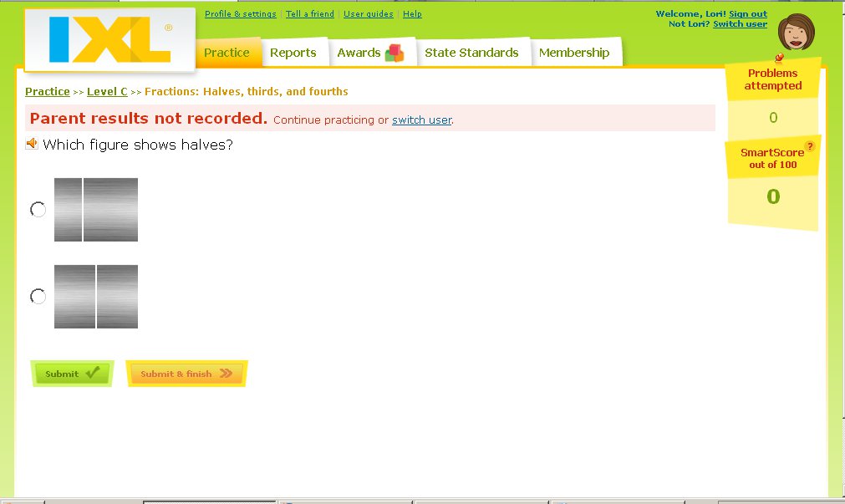Select the Practice tab

tap(227, 52)
